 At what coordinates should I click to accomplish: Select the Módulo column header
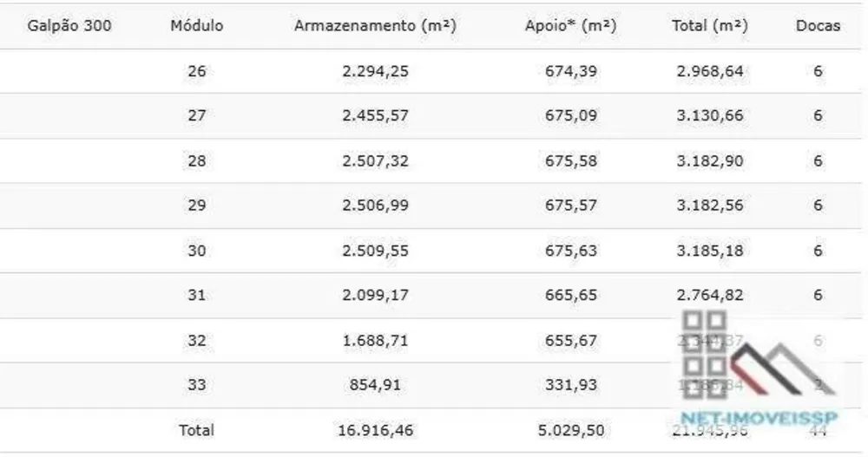click(x=196, y=25)
